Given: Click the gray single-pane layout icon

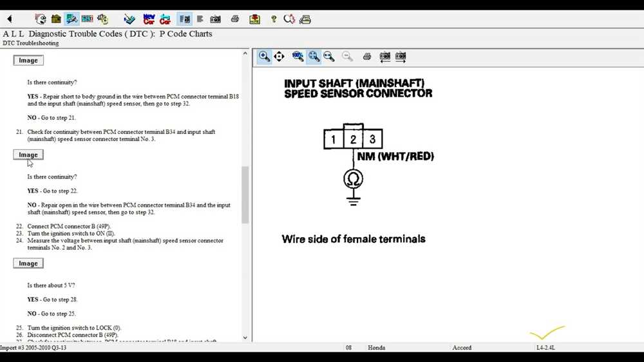Looking at the screenshot, I should [200, 19].
